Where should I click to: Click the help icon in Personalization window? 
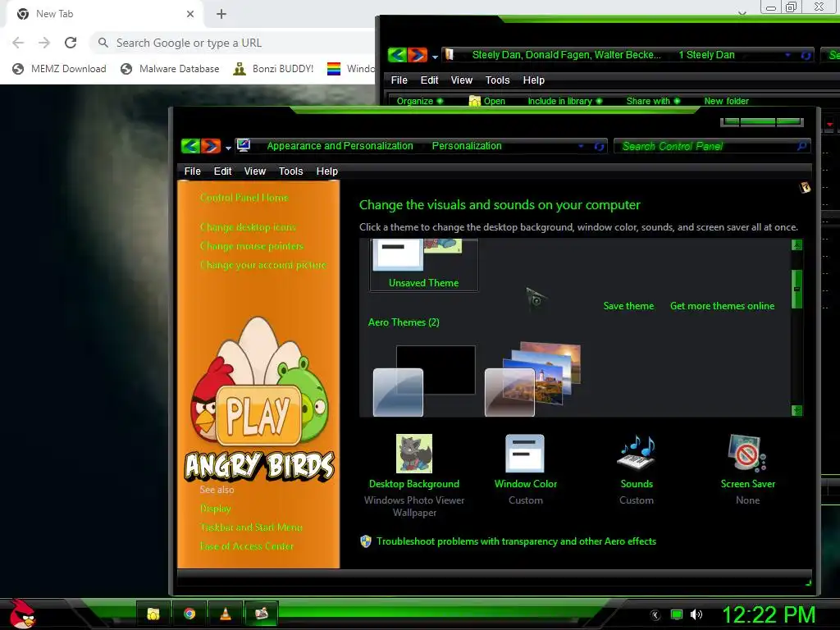(x=805, y=188)
